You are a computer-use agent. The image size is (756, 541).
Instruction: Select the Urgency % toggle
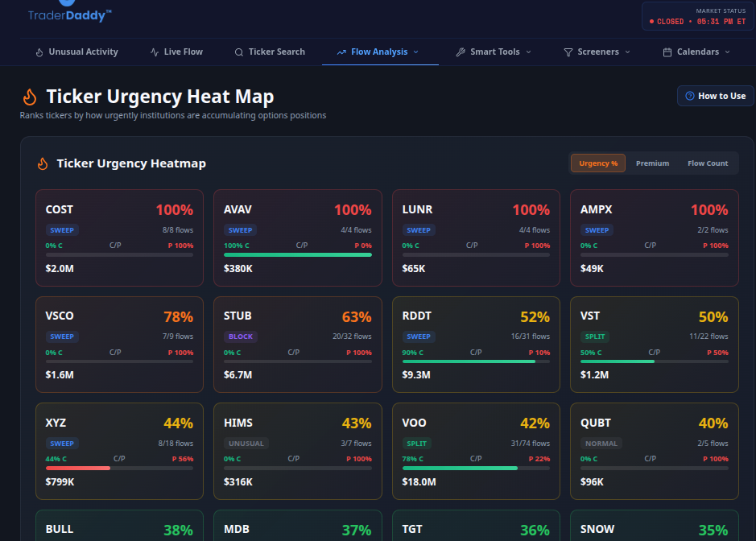597,163
